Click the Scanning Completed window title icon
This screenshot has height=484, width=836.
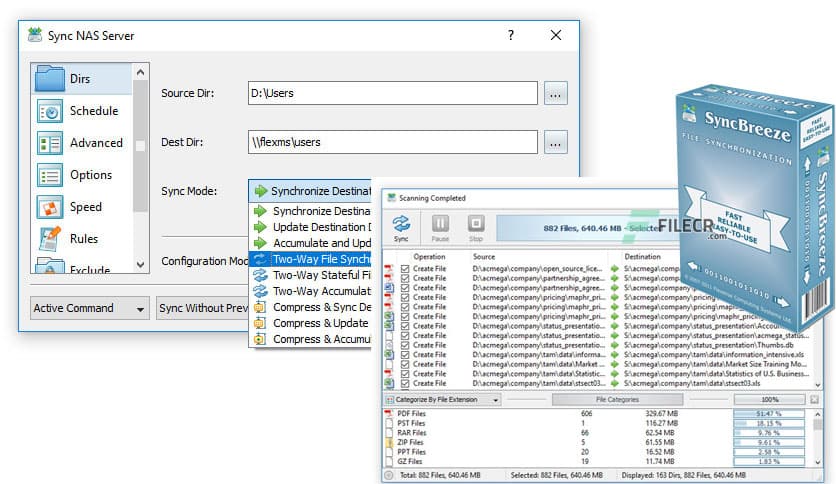point(391,198)
